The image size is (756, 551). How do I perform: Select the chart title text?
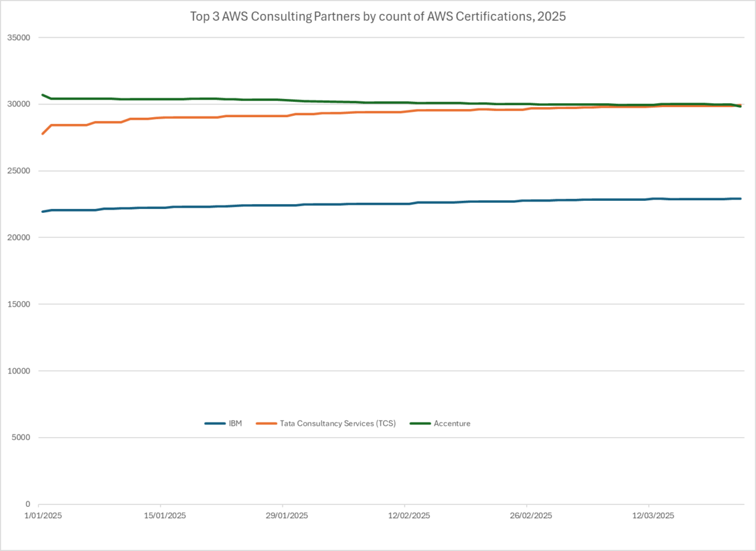point(378,16)
